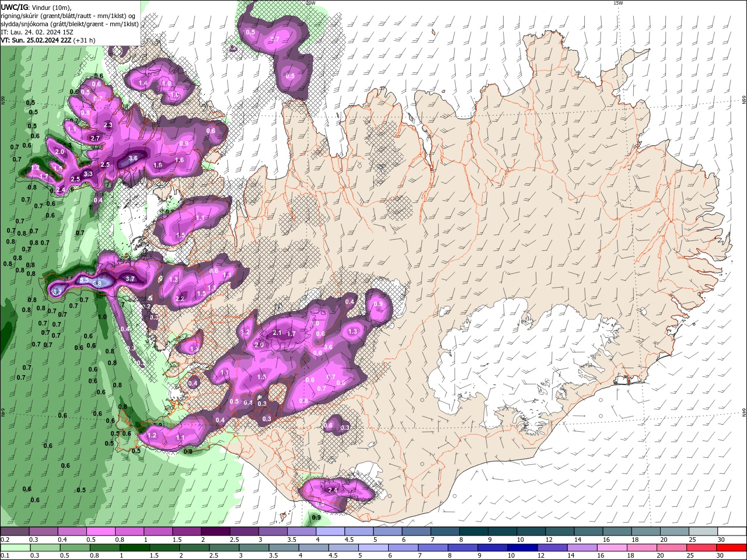Pick the white 30 snow legend swatch

tap(732, 531)
